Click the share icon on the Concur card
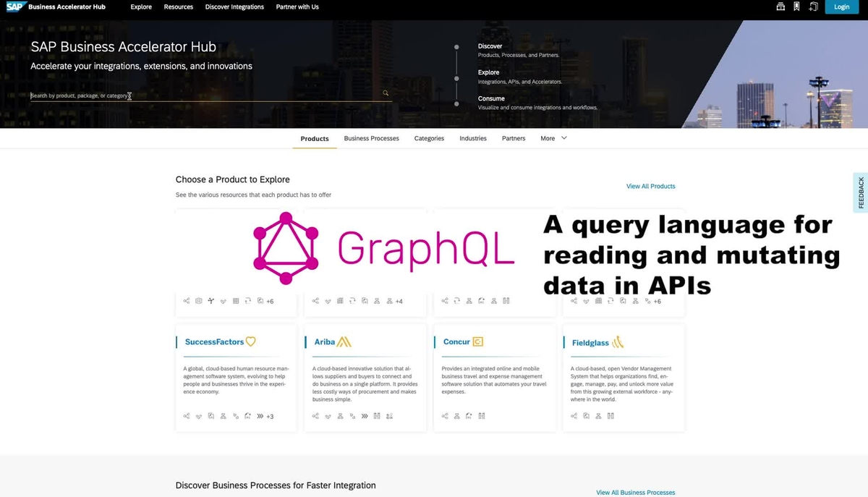The height and width of the screenshot is (497, 868). 444,416
